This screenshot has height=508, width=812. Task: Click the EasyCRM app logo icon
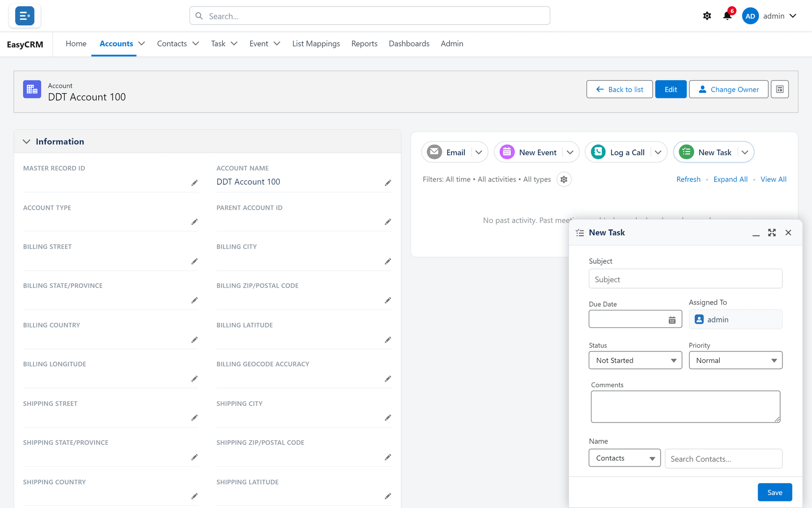point(24,16)
